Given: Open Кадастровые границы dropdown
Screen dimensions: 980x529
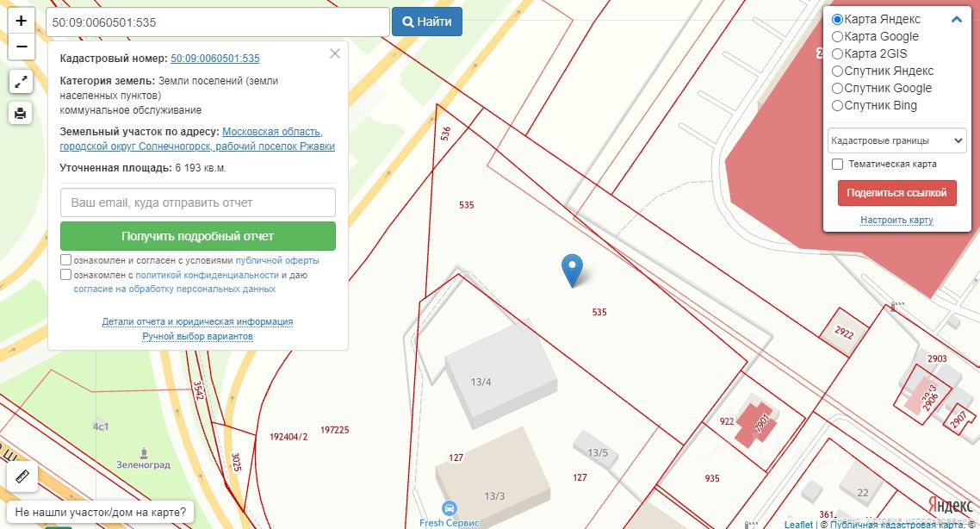Looking at the screenshot, I should (x=896, y=140).
